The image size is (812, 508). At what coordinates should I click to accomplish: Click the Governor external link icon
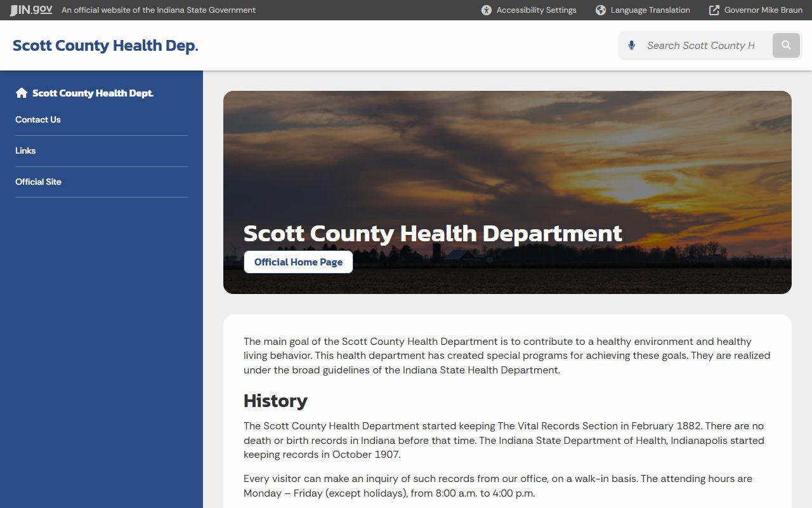point(714,10)
